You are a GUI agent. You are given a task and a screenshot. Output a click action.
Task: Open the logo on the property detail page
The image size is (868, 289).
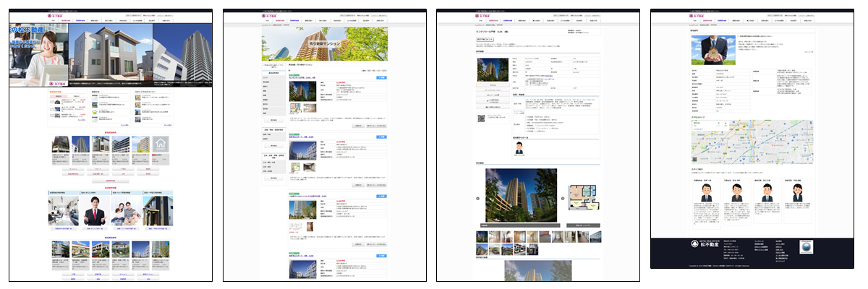coord(484,14)
